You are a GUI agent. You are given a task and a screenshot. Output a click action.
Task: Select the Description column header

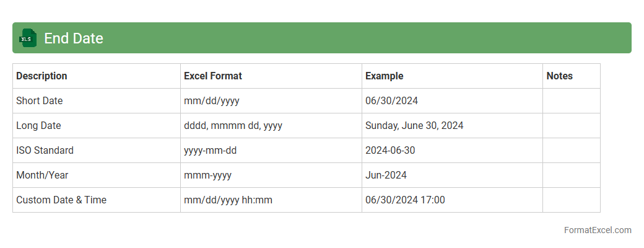(x=41, y=76)
